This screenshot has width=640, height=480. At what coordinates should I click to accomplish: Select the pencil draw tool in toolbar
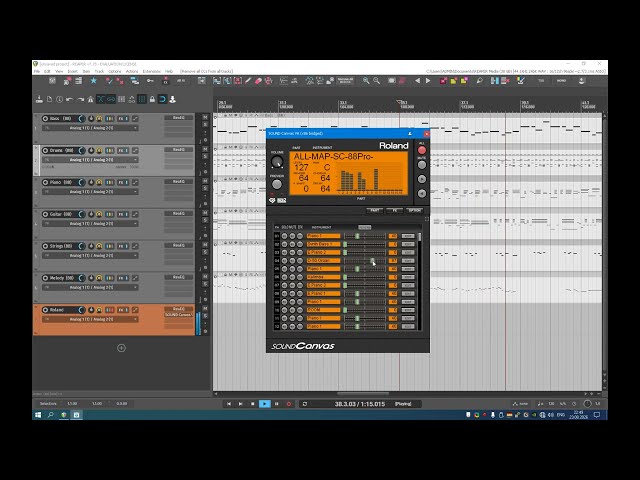[248, 80]
